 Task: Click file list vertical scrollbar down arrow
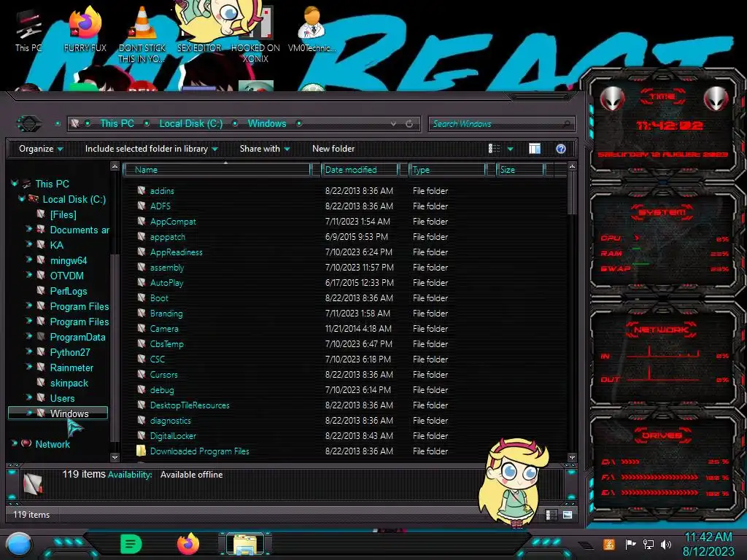572,457
